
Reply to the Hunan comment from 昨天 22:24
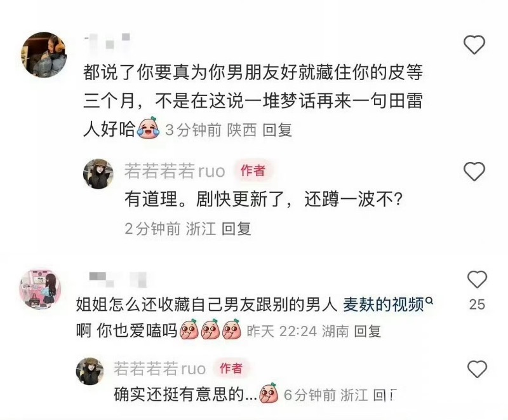coord(368,331)
